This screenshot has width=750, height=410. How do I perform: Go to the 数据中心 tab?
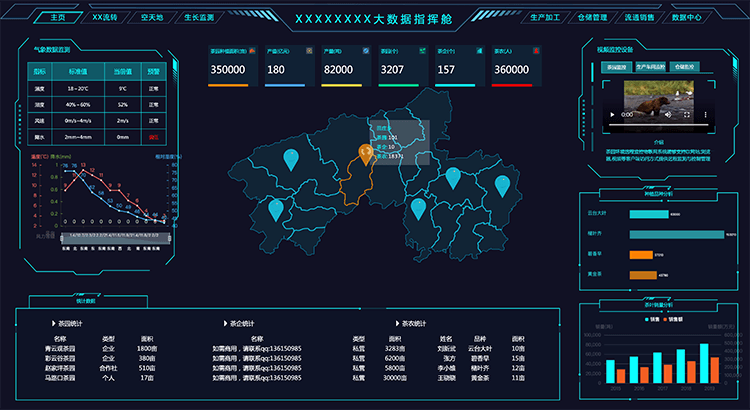pyautogui.click(x=686, y=18)
